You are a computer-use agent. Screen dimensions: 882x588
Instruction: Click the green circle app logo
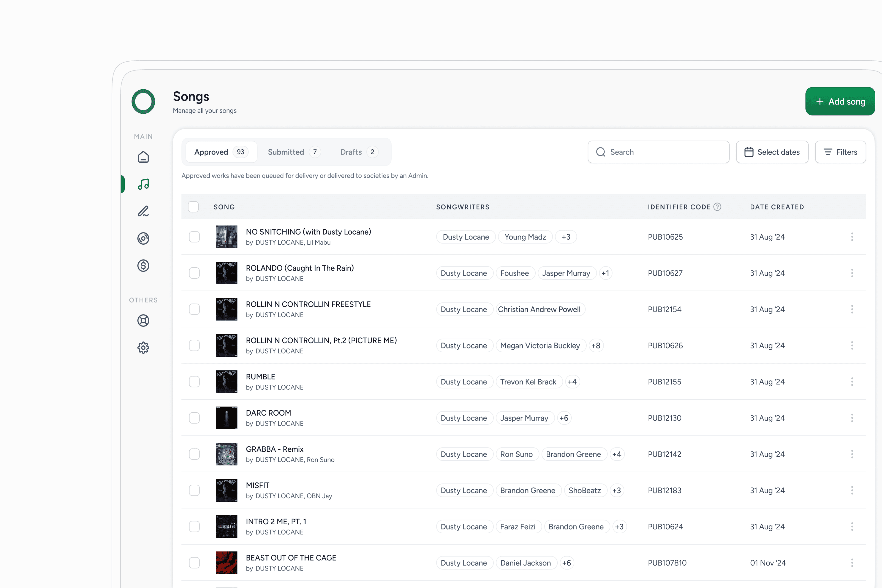pyautogui.click(x=143, y=101)
